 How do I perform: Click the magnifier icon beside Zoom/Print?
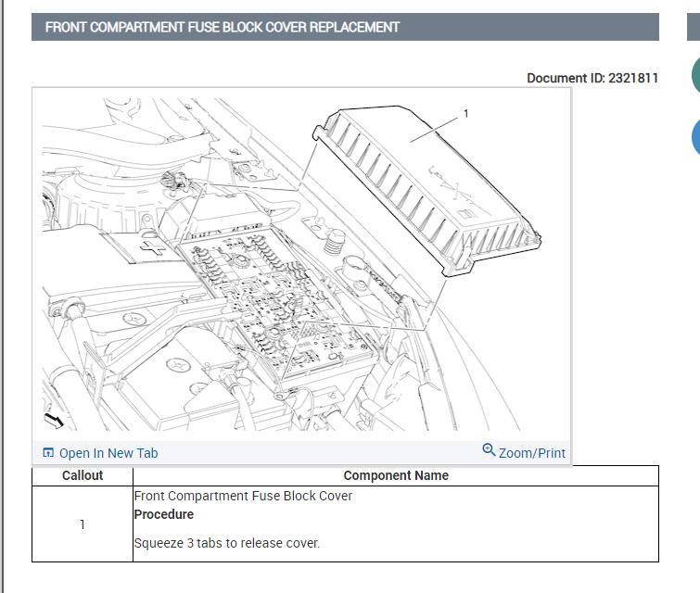click(489, 449)
